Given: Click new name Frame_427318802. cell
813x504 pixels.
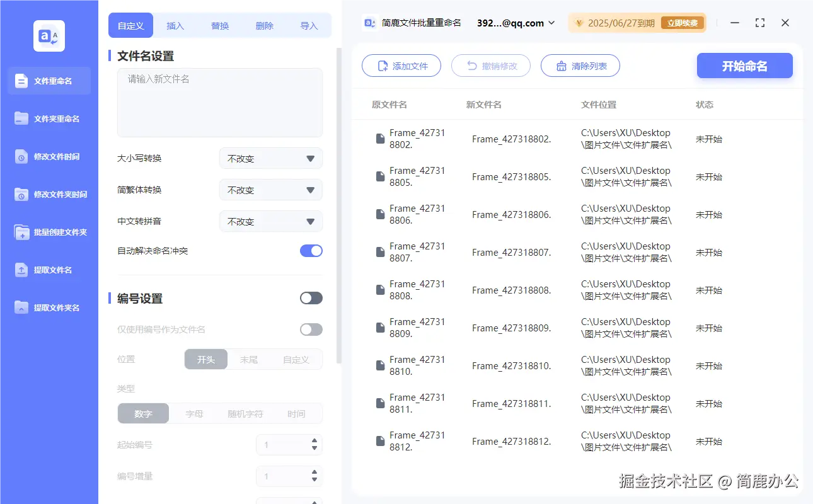Looking at the screenshot, I should [512, 139].
